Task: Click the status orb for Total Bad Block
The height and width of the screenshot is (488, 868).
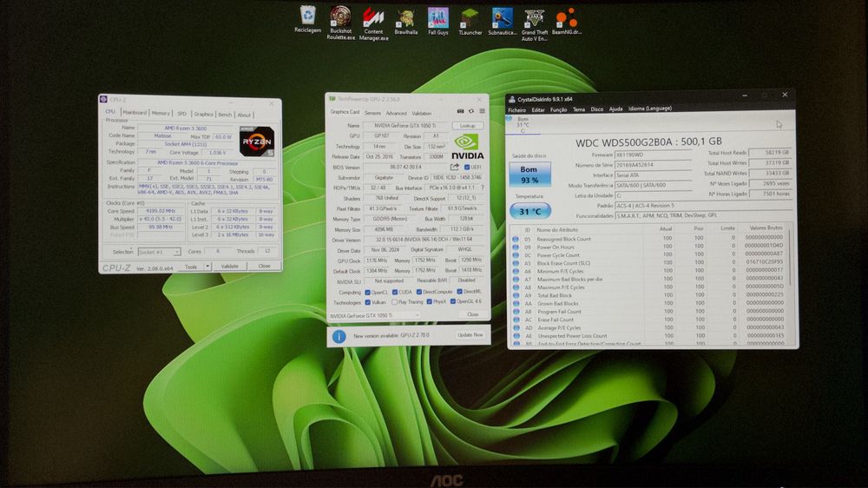Action: tap(516, 296)
